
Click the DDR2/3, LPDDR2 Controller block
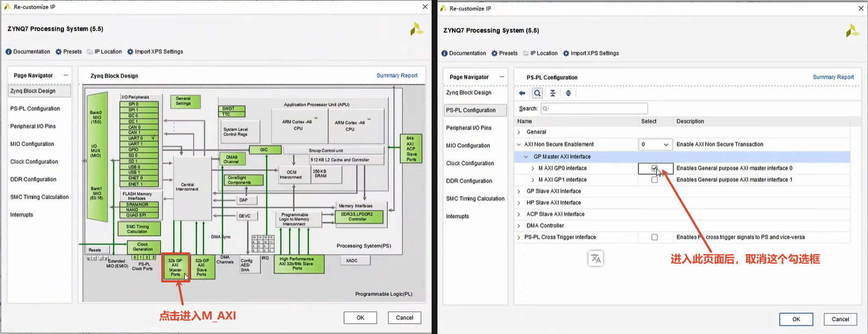click(358, 217)
